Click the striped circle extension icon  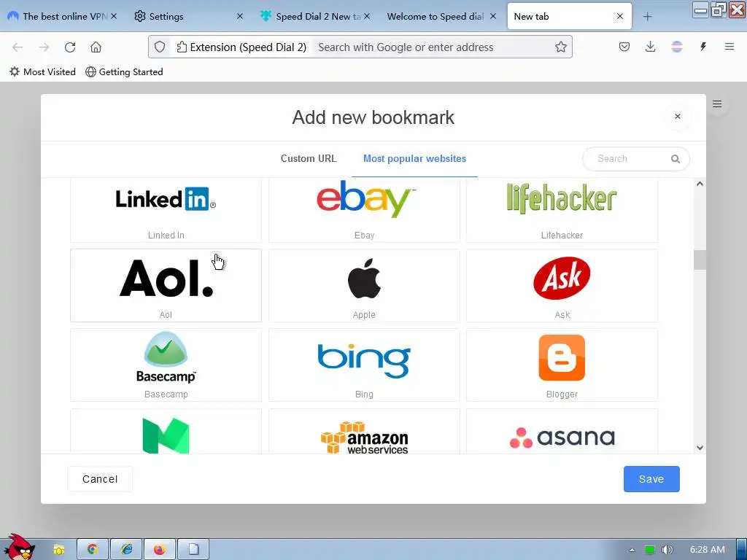pyautogui.click(x=676, y=47)
